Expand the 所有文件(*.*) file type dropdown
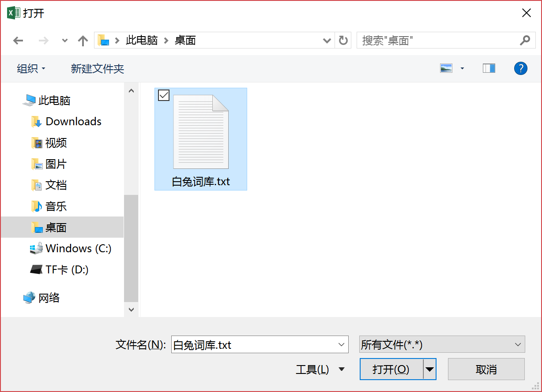The width and height of the screenshot is (542, 392). pyautogui.click(x=442, y=344)
